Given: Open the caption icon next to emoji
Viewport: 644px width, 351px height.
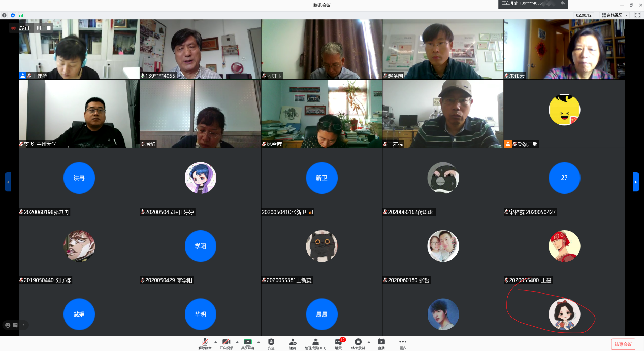Looking at the screenshot, I should [x=15, y=325].
